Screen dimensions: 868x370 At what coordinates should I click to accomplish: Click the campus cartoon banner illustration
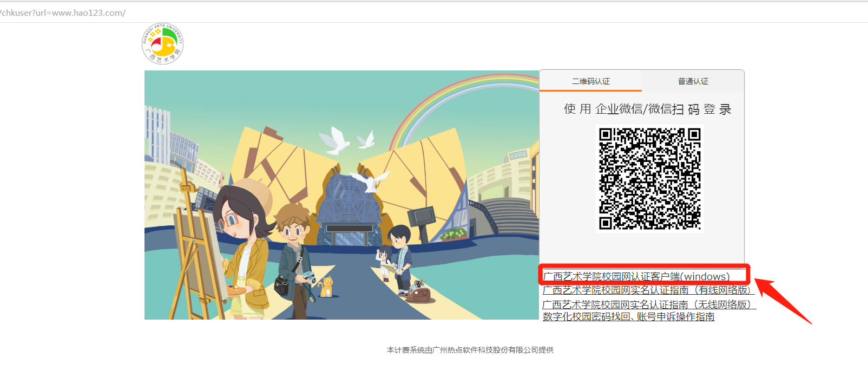[341, 195]
